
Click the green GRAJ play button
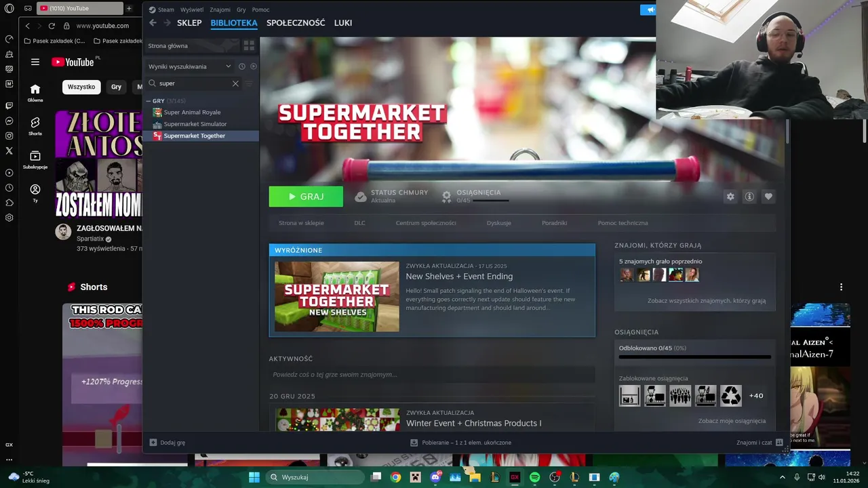(306, 197)
